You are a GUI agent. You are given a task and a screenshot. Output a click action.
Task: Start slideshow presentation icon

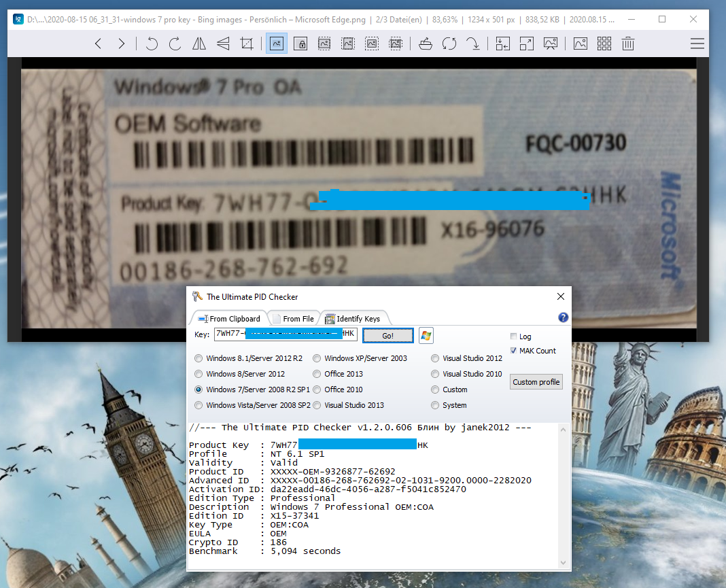tap(550, 44)
